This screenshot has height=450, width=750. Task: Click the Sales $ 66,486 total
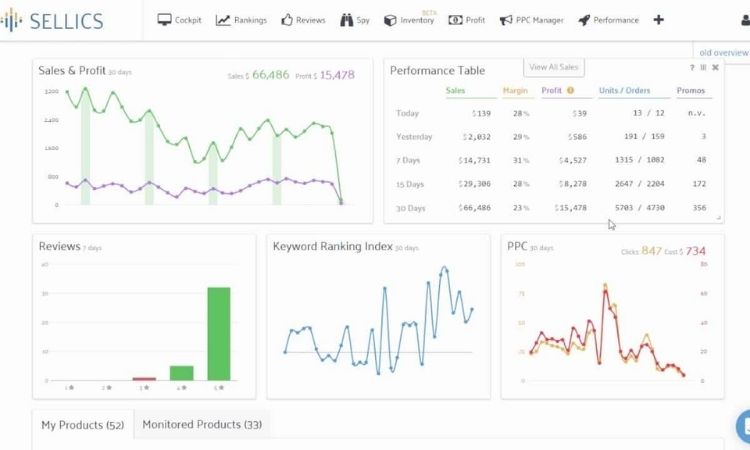point(258,75)
